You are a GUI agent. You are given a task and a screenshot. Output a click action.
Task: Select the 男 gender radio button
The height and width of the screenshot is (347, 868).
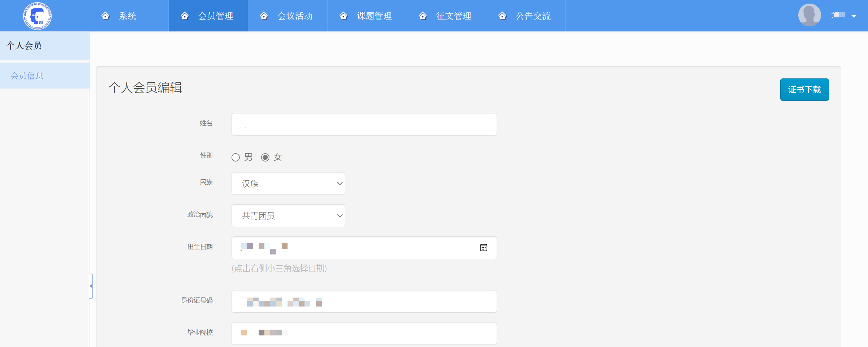click(236, 157)
